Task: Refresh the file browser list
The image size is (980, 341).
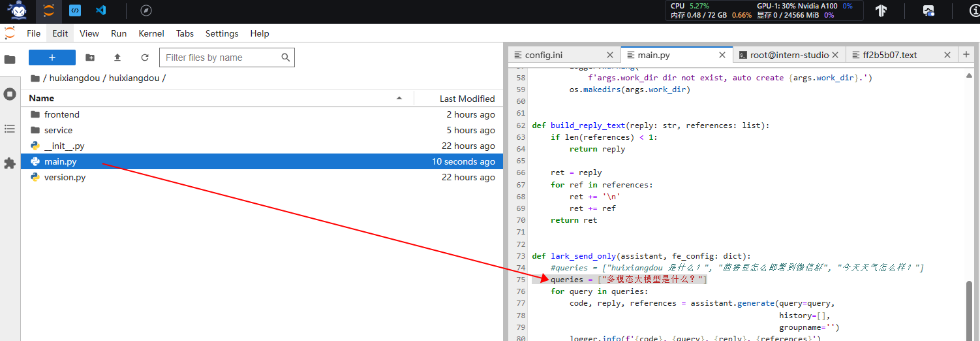Action: (x=145, y=57)
